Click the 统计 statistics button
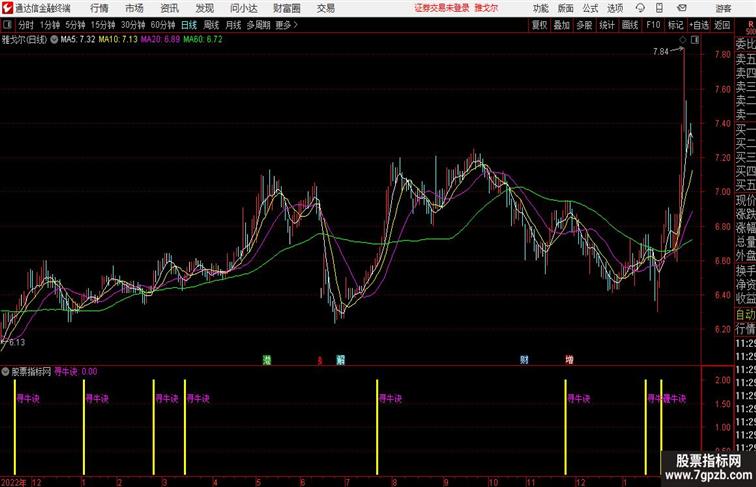This screenshot has height=487, width=756. click(607, 25)
